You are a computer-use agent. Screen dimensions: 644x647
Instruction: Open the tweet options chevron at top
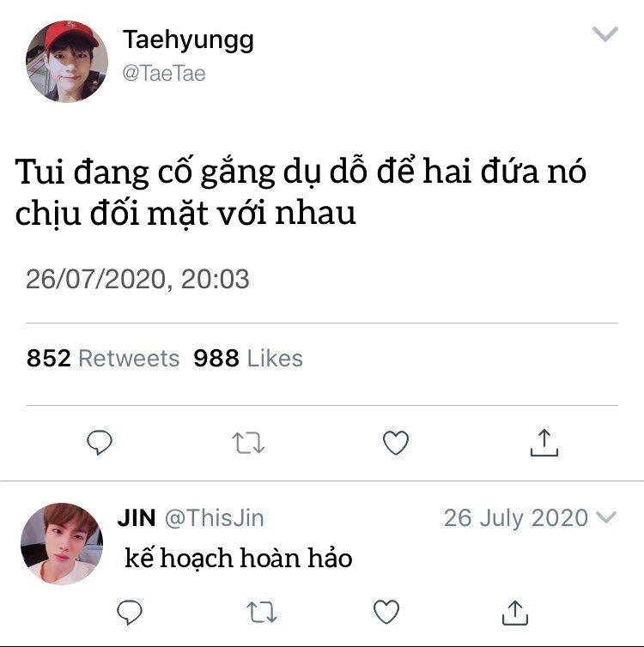pos(605,33)
